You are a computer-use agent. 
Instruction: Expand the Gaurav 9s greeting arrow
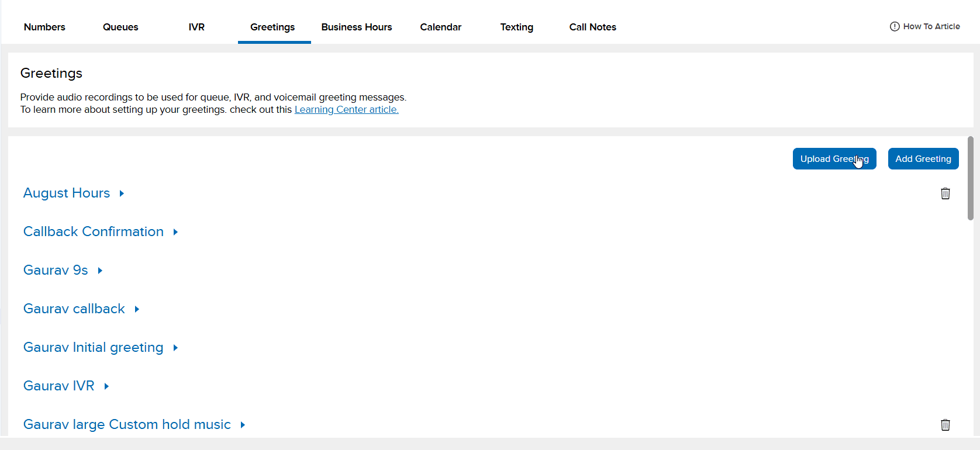[x=100, y=271]
